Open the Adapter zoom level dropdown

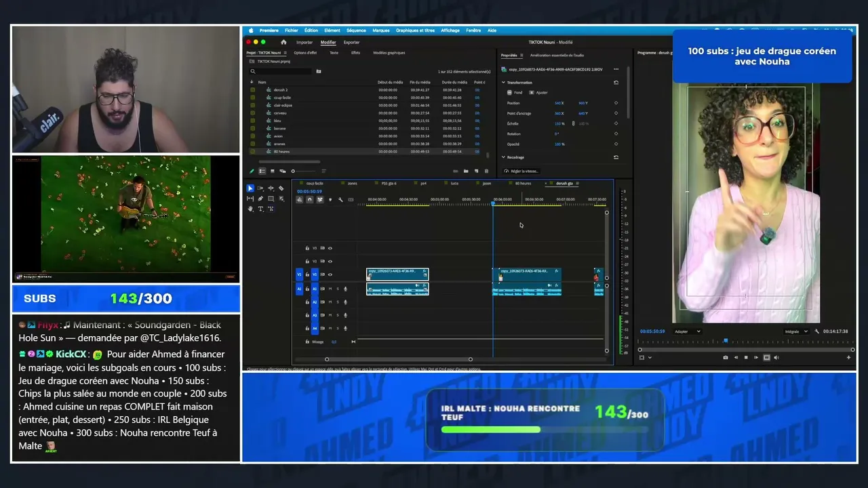coord(687,331)
